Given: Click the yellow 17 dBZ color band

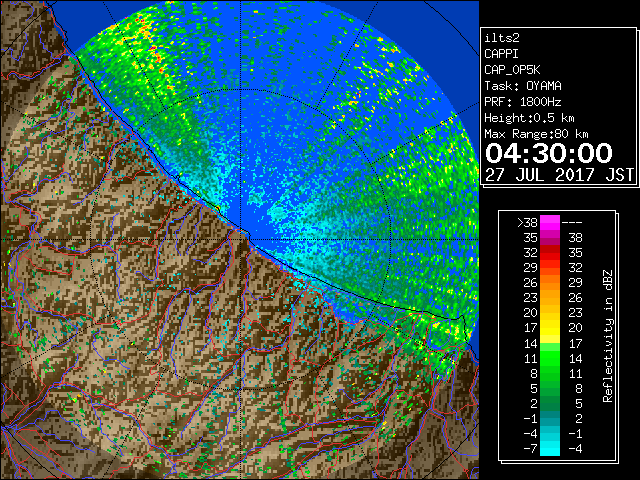Looking at the screenshot, I should (x=550, y=328).
